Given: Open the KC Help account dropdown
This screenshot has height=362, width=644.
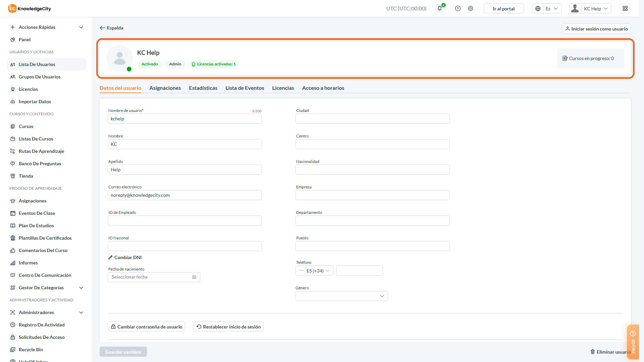Looking at the screenshot, I should (590, 8).
